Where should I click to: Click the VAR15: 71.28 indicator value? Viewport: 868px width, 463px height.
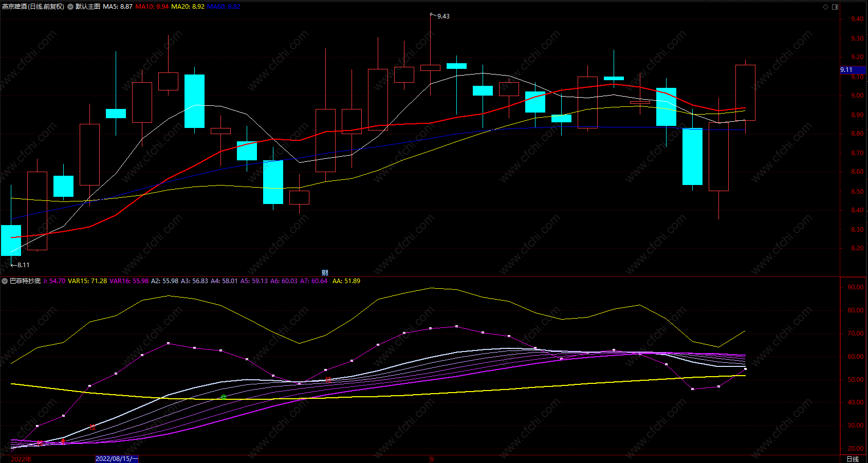pos(87,281)
